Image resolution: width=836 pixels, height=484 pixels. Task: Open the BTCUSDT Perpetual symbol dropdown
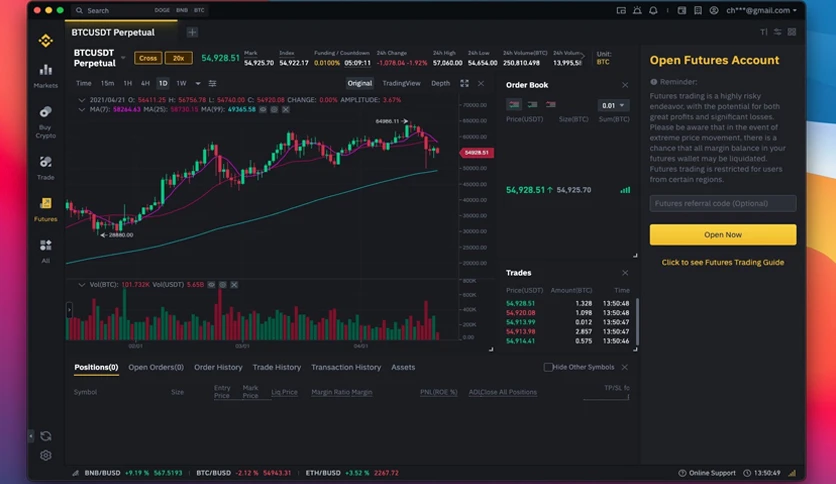tap(123, 58)
